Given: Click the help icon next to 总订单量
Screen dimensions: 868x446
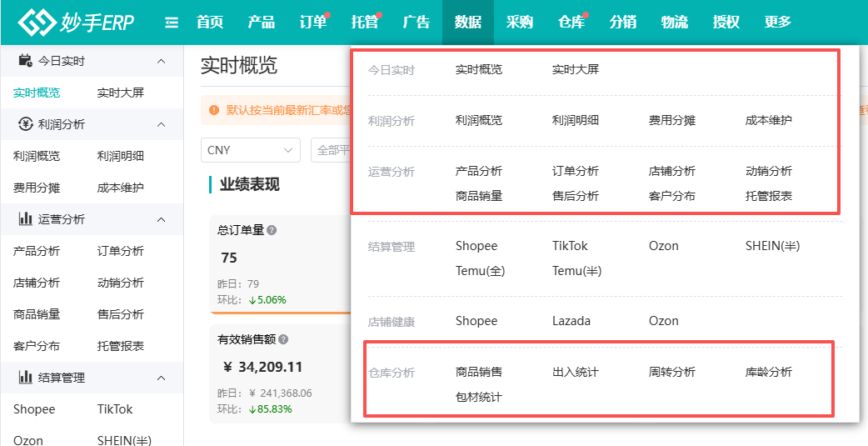Looking at the screenshot, I should 272,230.
